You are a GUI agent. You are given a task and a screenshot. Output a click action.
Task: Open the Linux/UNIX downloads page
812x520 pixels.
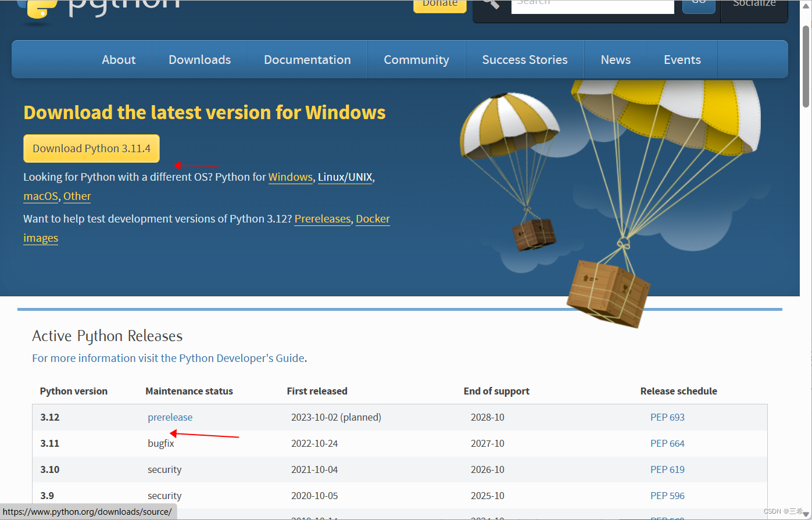(x=345, y=177)
